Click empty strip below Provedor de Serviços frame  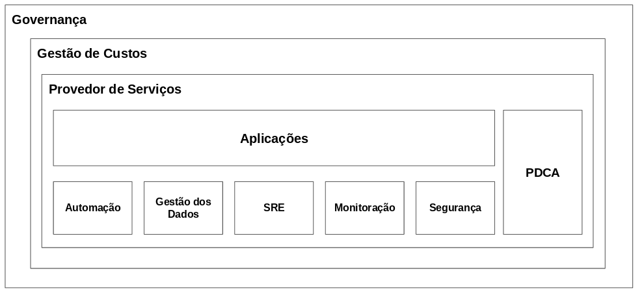point(317,258)
